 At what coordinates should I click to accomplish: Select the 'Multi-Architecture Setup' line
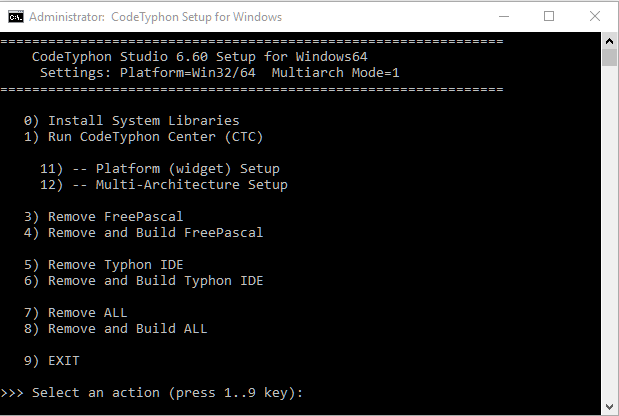pyautogui.click(x=164, y=185)
